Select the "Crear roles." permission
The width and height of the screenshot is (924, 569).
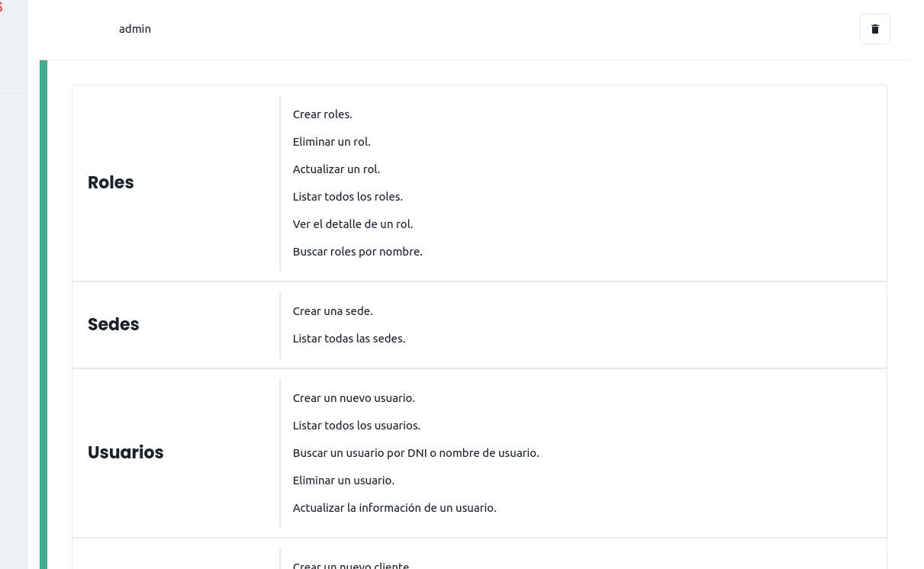[x=322, y=114]
